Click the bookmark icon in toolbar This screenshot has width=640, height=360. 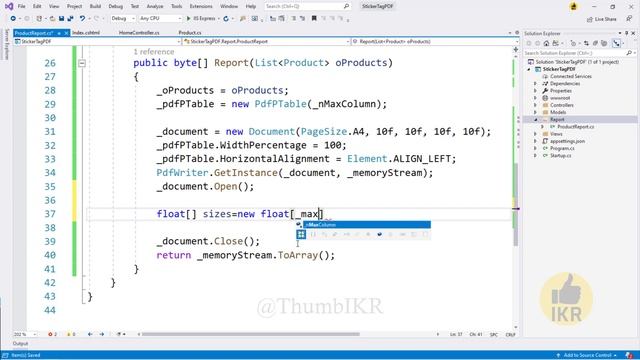click(314, 18)
